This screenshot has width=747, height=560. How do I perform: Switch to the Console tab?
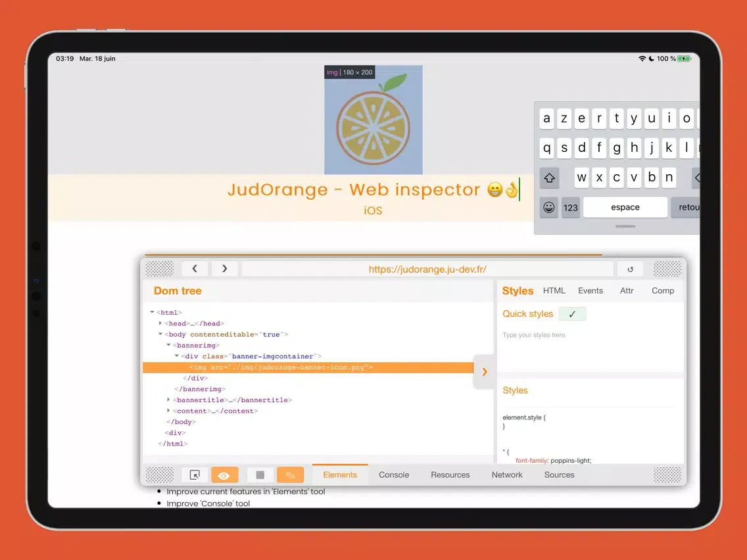[393, 475]
